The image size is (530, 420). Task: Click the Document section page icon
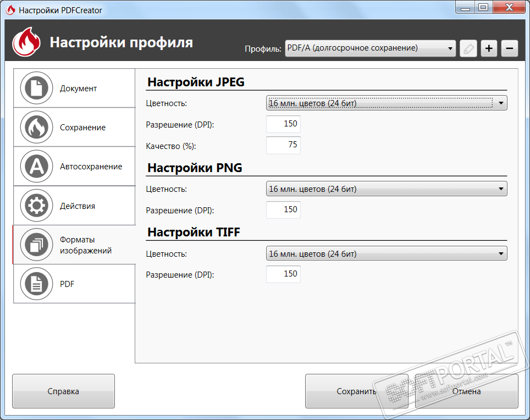[36, 88]
